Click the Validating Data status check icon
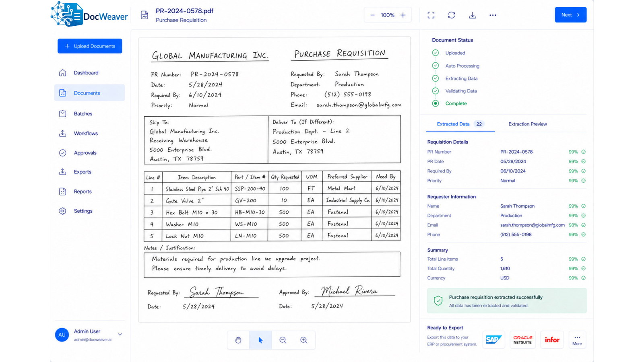Image resolution: width=644 pixels, height=362 pixels. (x=436, y=91)
